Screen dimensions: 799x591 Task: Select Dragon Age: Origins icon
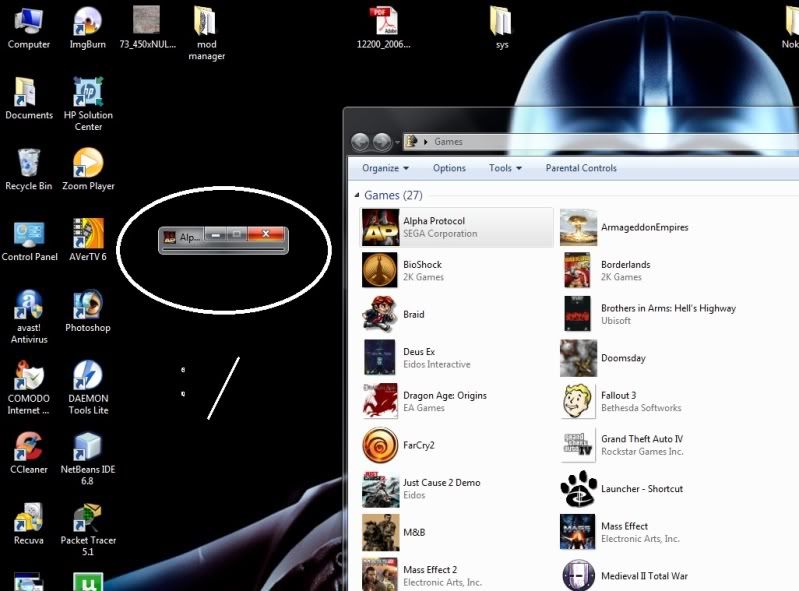[380, 401]
